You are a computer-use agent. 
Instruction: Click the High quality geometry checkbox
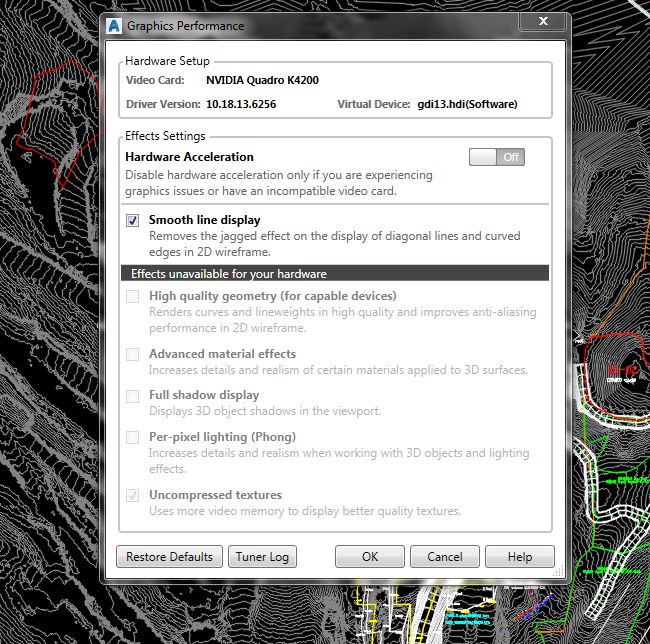(133, 296)
